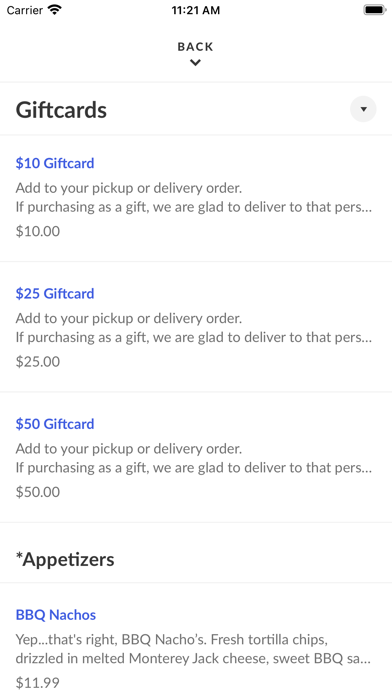This screenshot has height=696, width=392.
Task: Tap the $10 Giftcard description text
Action: [194, 198]
